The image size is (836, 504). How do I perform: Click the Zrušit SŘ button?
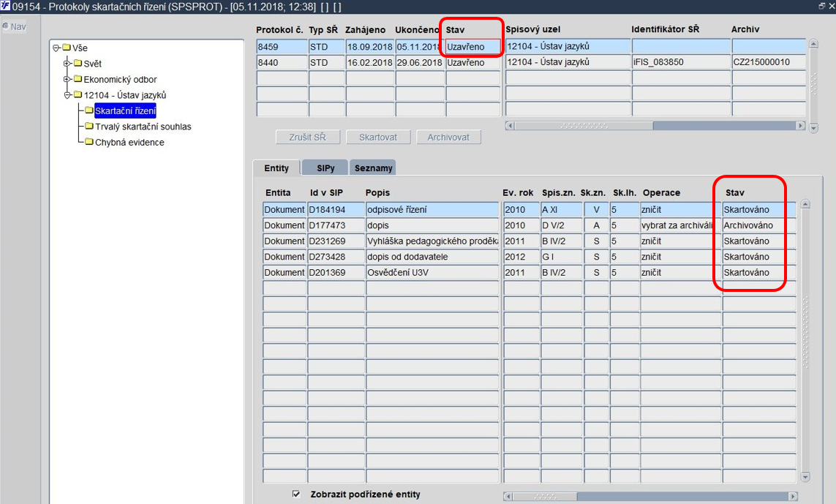tap(308, 137)
